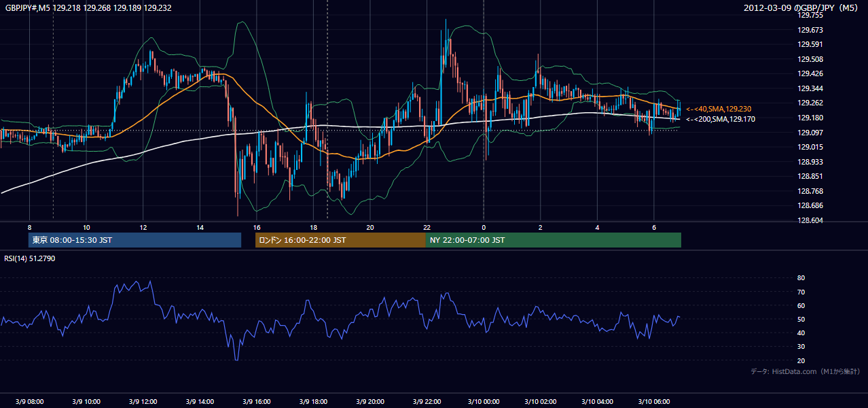Click price level 129.344 on price axis
Image resolution: width=868 pixels, height=408 pixels.
point(810,88)
